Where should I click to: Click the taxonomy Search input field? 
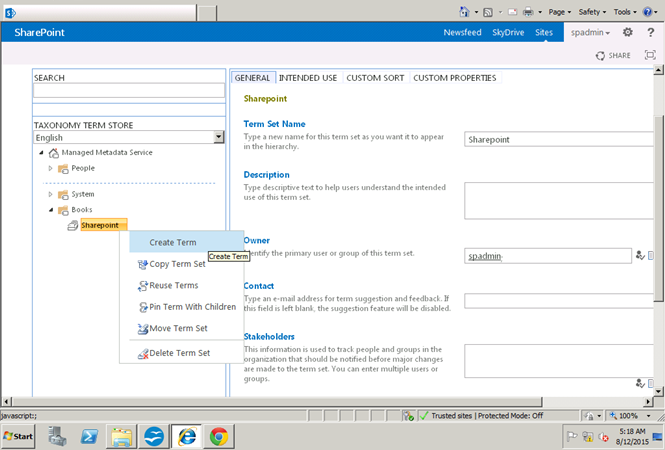pos(129,90)
